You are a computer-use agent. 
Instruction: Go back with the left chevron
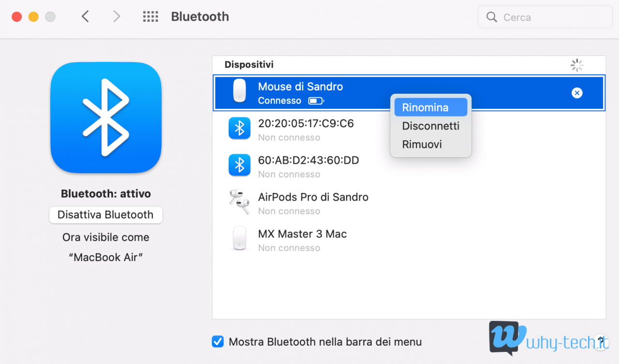coord(85,17)
